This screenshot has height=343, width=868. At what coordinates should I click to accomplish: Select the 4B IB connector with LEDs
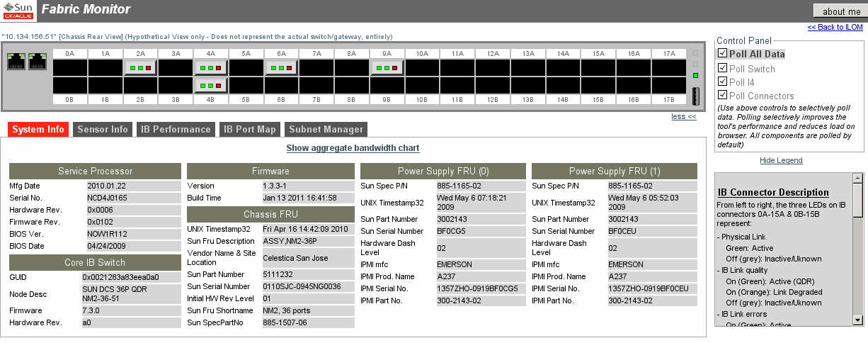pyautogui.click(x=210, y=86)
